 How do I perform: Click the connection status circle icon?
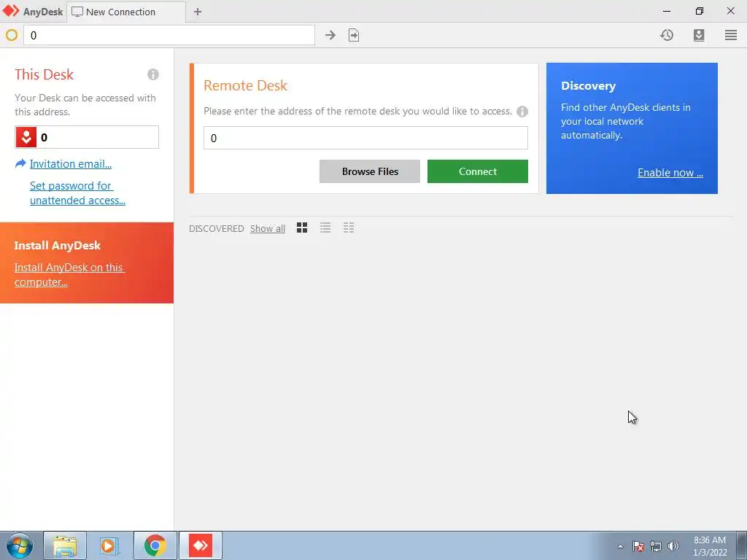coord(12,35)
